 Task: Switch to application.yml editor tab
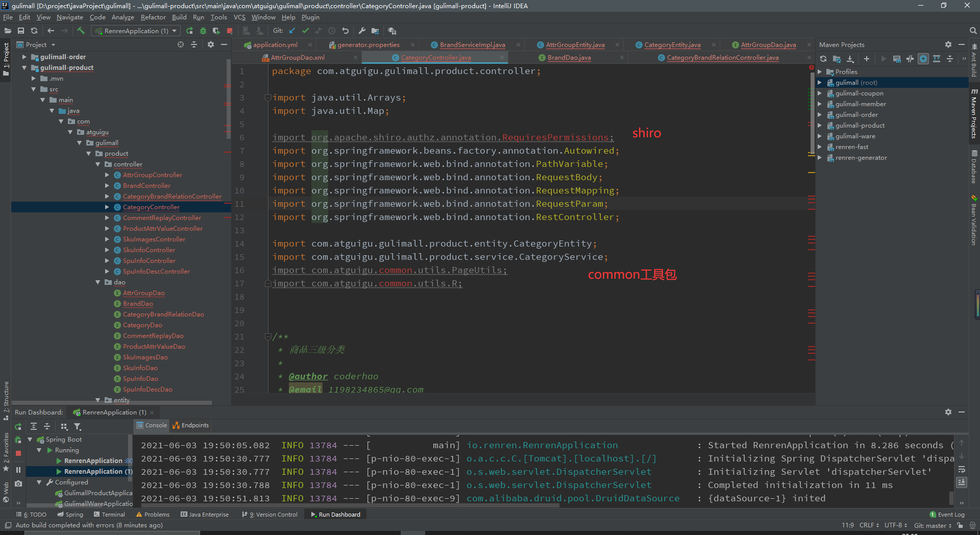pos(275,44)
